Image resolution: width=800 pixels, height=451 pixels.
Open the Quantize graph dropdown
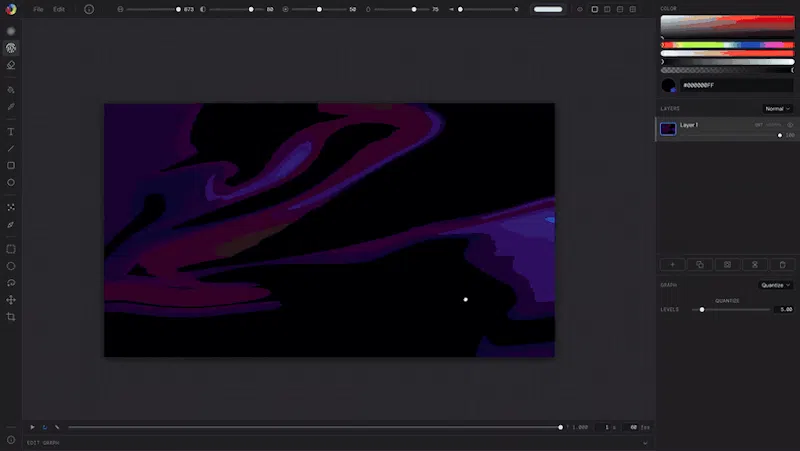click(776, 285)
